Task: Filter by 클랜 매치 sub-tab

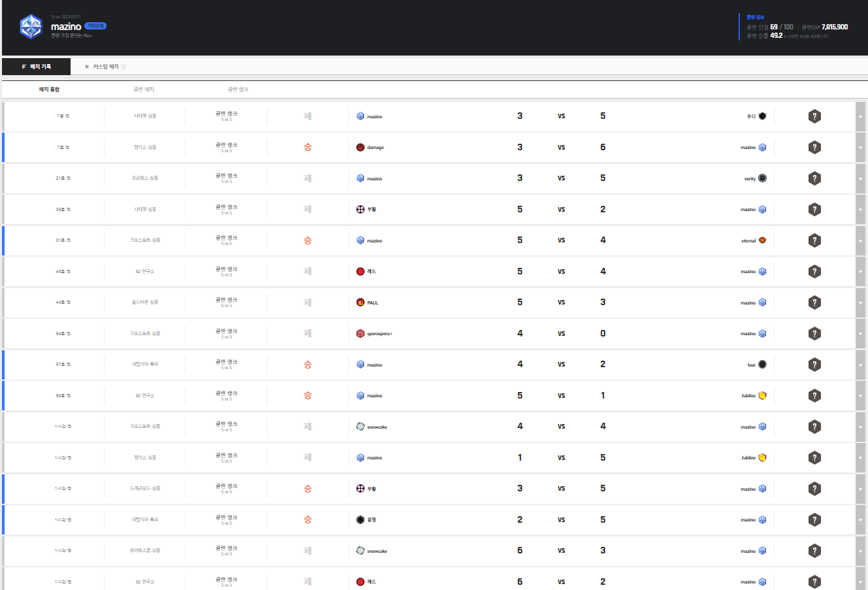Action: click(x=144, y=90)
